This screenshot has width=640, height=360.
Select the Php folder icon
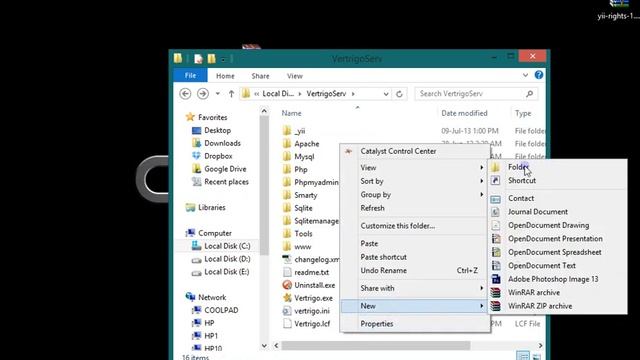pyautogui.click(x=287, y=169)
